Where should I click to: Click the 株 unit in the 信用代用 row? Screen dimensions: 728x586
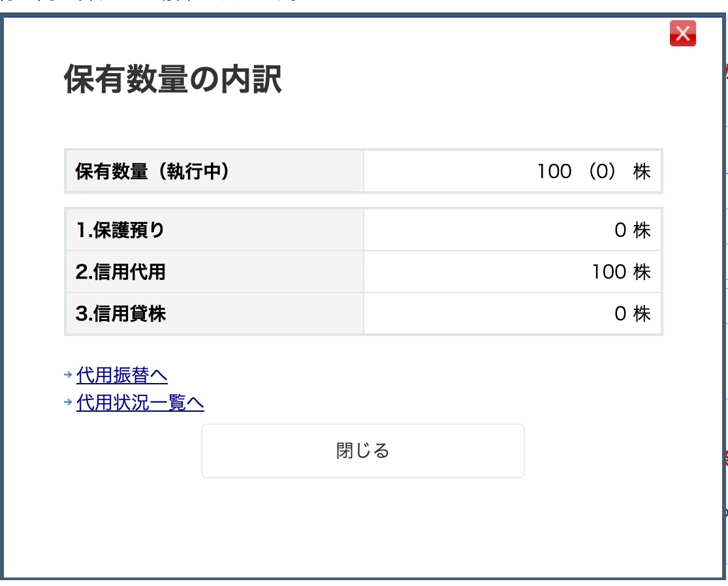click(642, 272)
